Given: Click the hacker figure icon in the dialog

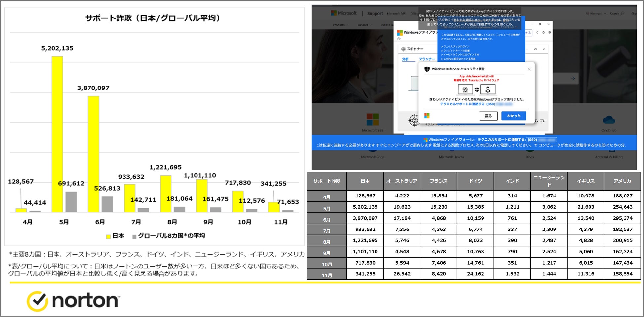Looking at the screenshot, I should [x=488, y=89].
